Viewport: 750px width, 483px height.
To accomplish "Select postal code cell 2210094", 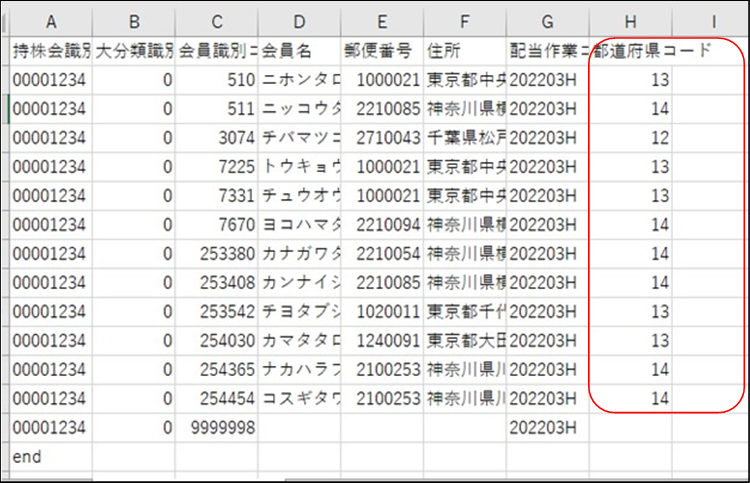I will coord(382,225).
